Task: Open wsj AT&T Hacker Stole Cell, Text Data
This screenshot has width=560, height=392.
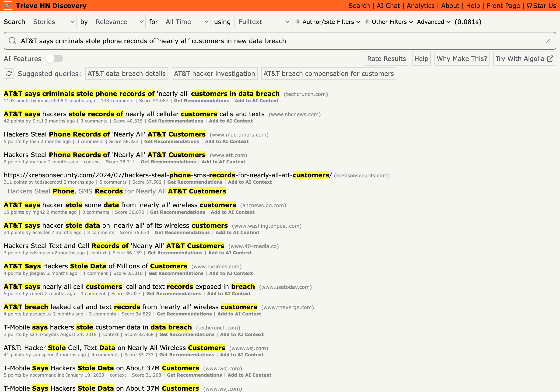Action: point(114,348)
